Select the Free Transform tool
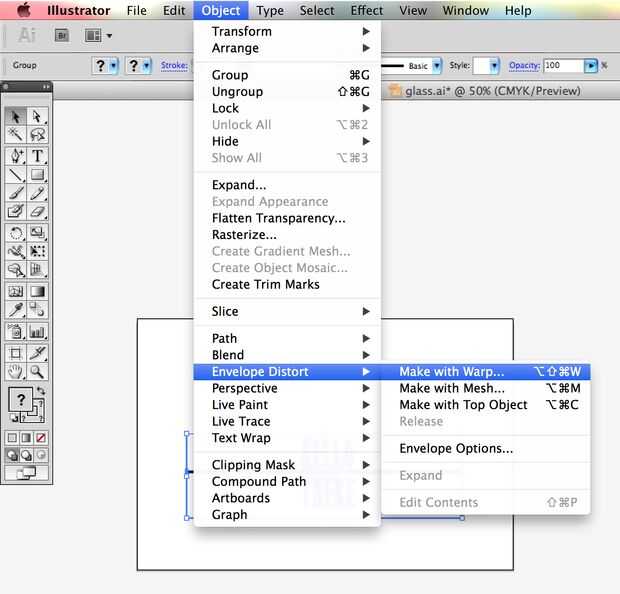This screenshot has height=594, width=620. coord(37,251)
